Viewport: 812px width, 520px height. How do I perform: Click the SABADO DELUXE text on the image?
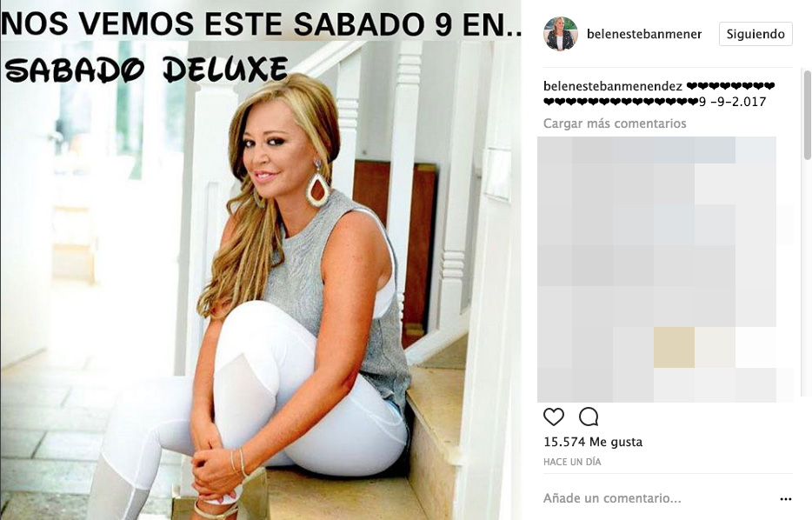(x=145, y=70)
